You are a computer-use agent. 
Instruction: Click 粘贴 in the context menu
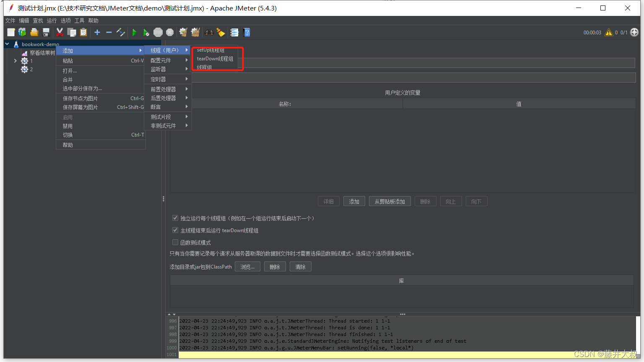[x=101, y=61]
